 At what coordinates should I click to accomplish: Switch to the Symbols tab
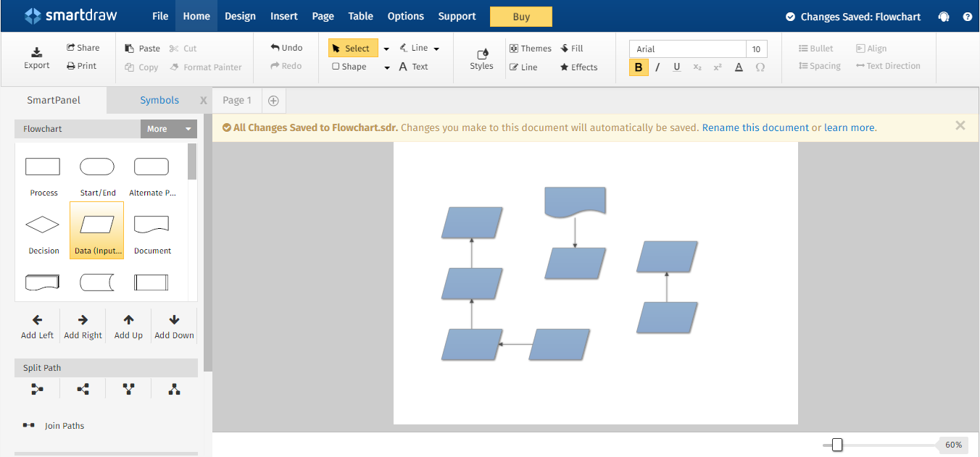click(159, 101)
